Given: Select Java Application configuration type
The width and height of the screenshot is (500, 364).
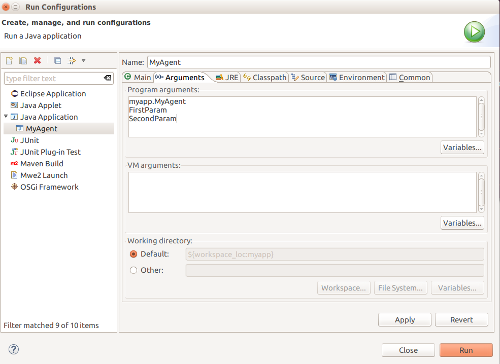Looking at the screenshot, I should pyautogui.click(x=44, y=117).
